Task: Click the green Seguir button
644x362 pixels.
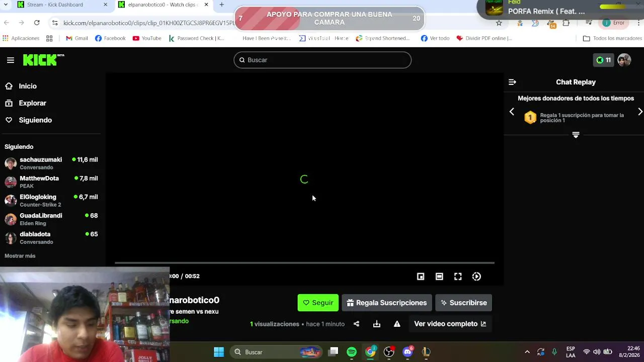Action: coord(318,303)
